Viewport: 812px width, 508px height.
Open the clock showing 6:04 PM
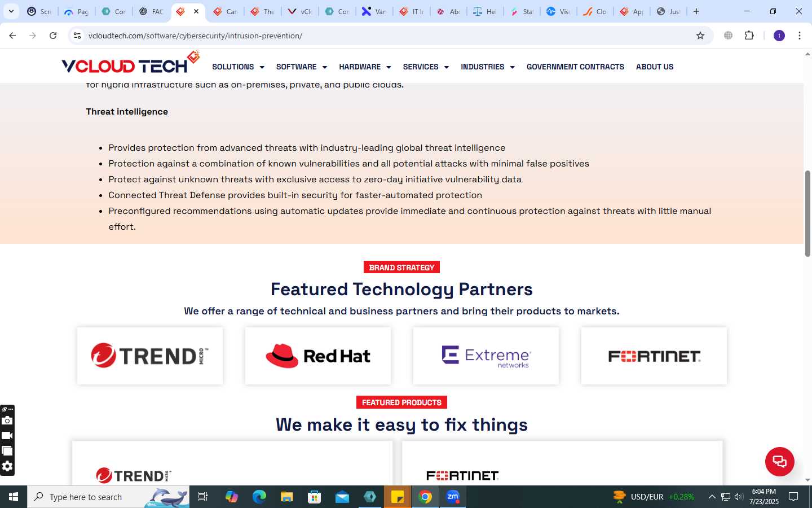pyautogui.click(x=764, y=497)
